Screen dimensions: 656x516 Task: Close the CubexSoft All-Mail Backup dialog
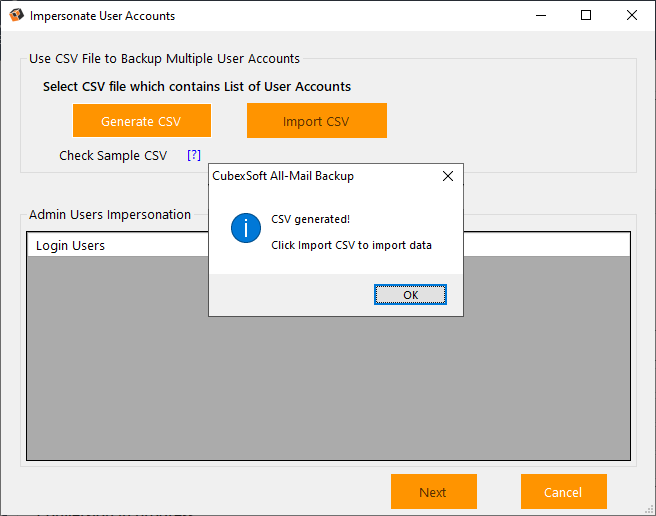tap(448, 176)
